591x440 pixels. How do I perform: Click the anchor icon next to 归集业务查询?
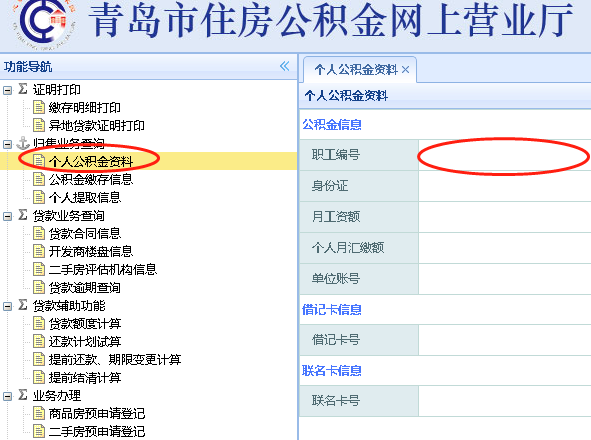(23, 143)
